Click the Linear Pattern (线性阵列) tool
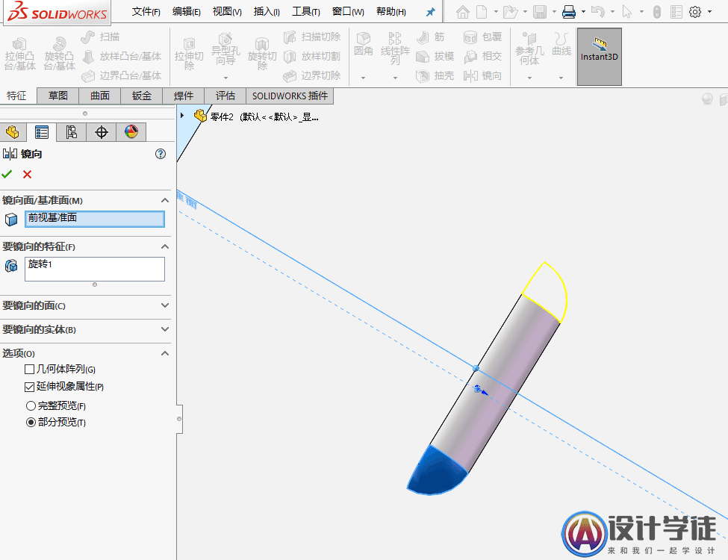Screen dimensions: 728x560 (395, 49)
